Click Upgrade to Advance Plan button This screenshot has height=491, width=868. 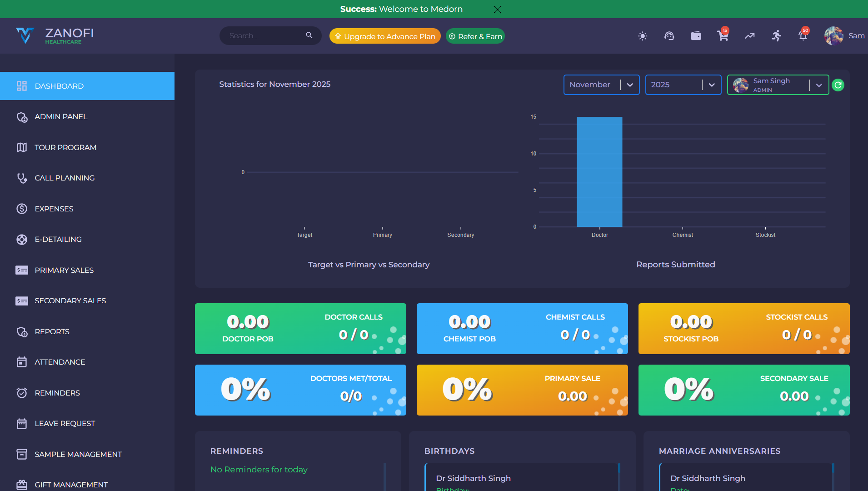click(x=385, y=36)
